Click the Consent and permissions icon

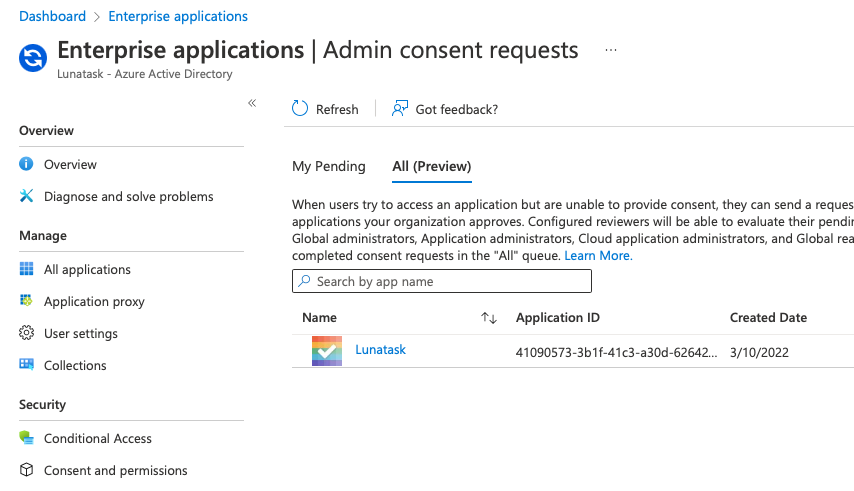pos(26,470)
